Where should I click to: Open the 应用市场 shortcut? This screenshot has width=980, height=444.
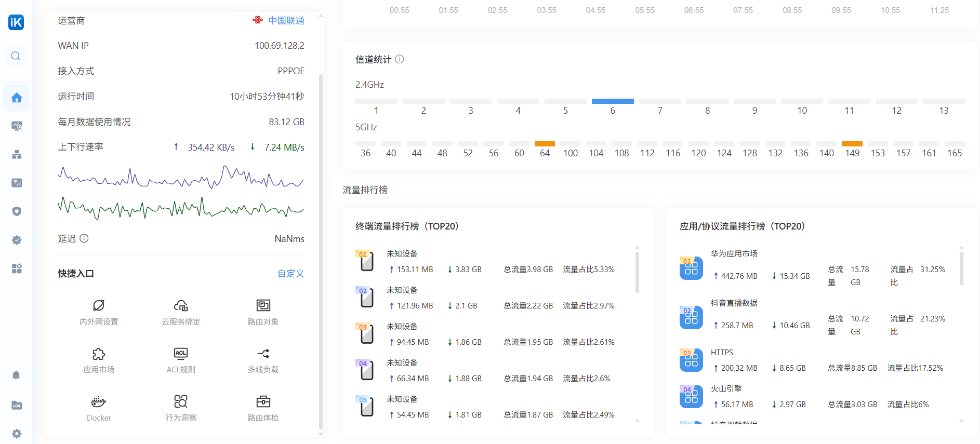(x=99, y=360)
